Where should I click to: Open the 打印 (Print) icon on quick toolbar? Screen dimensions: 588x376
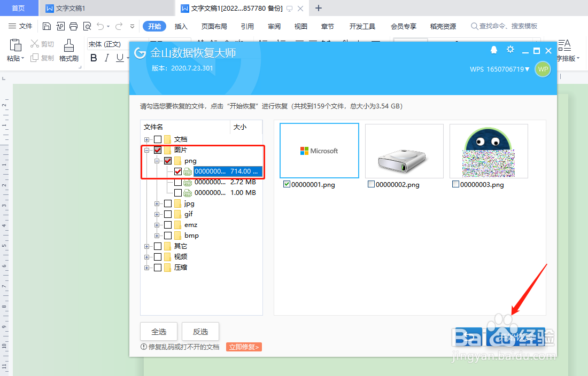tap(72, 26)
